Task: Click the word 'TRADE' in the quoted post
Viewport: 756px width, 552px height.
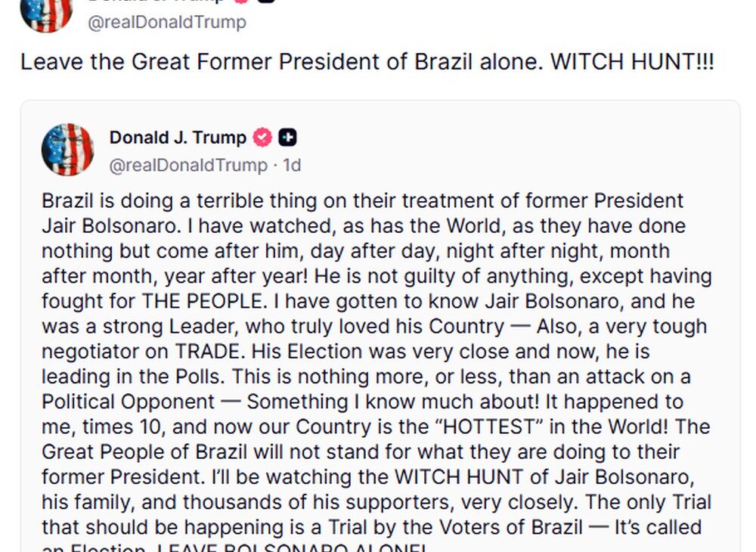Action: click(207, 352)
